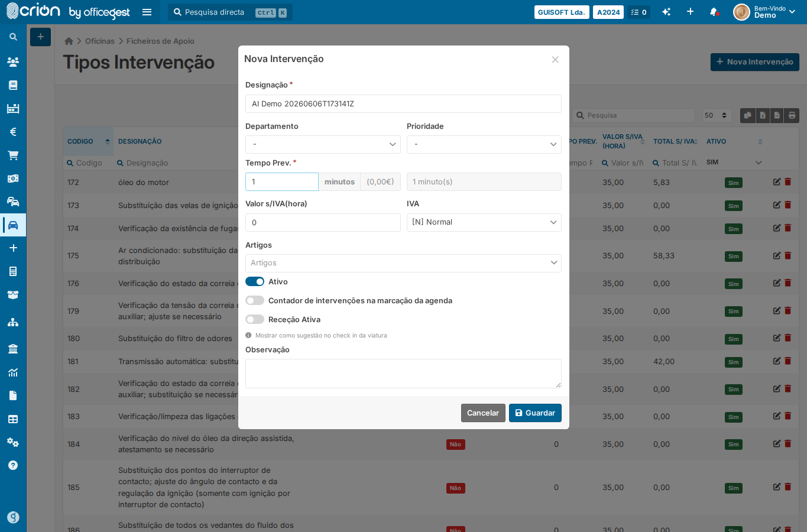Open the Departamento dropdown
Screen dimensions: 807x532
323,144
